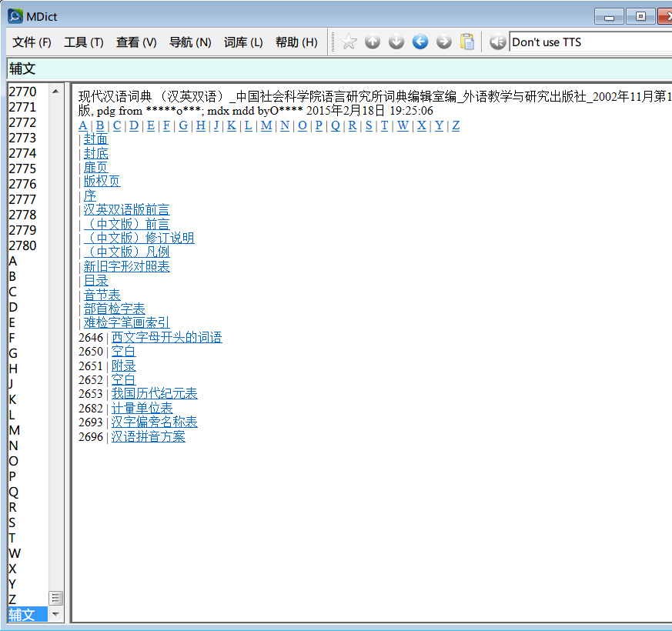The height and width of the screenshot is (631, 672).
Task: Follow the G letter index link
Action: [x=183, y=125]
